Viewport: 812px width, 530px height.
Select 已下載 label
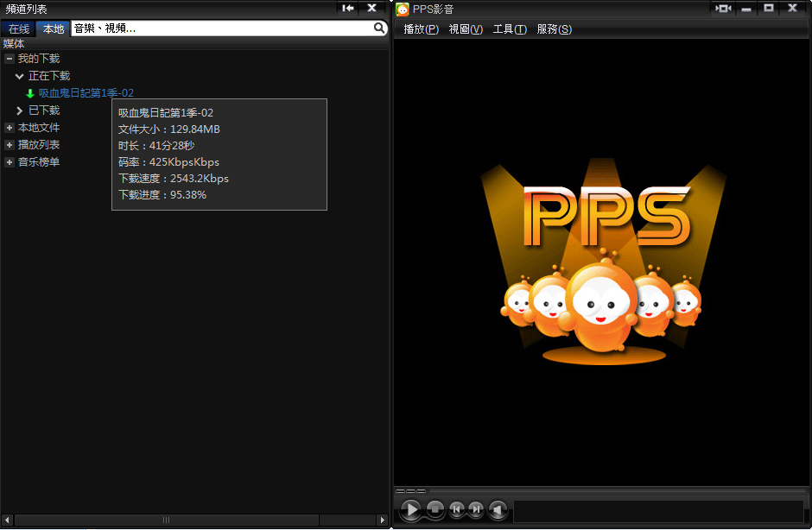[44, 110]
